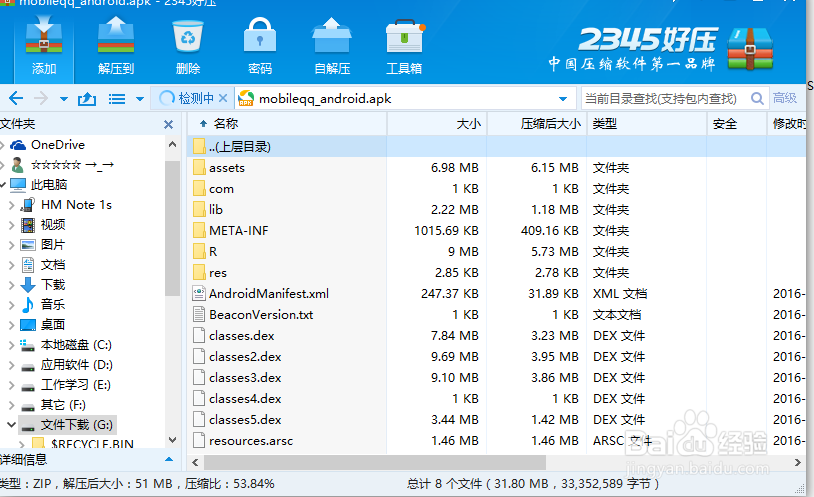Sort by 压缩后大小 column header
Image resolution: width=814 pixels, height=497 pixels.
click(x=537, y=124)
